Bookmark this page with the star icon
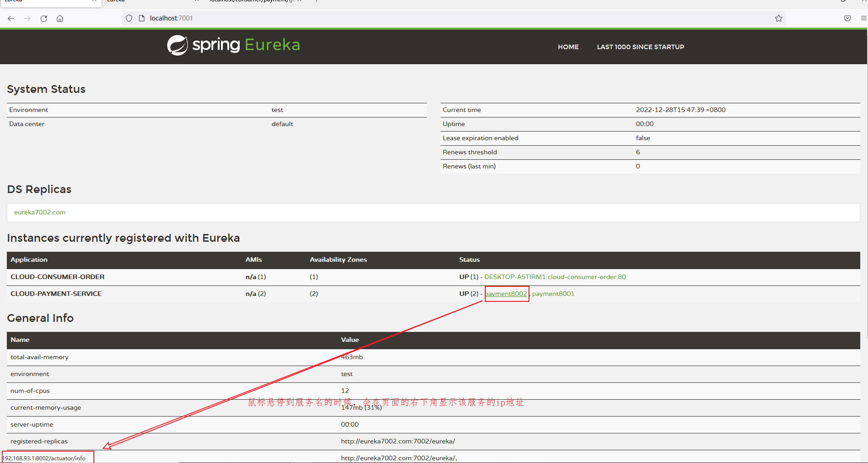Screen dimensions: 868x463 [779, 18]
